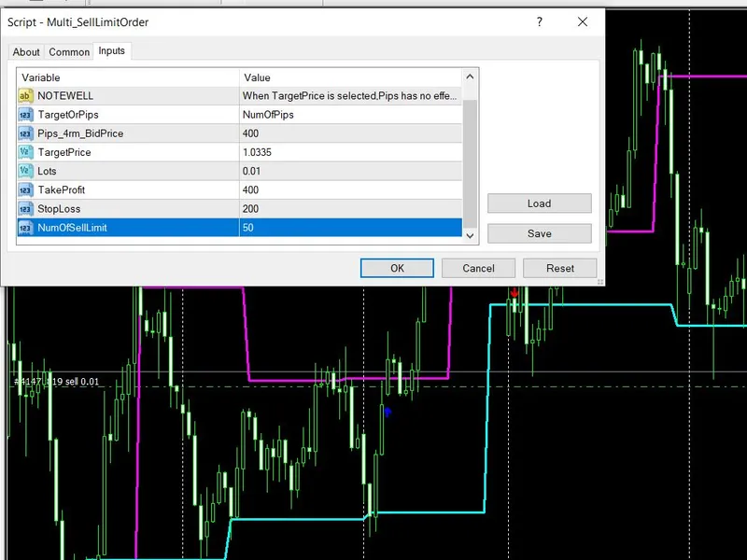This screenshot has width=747, height=560.
Task: Click the NOTEWELL value text
Action: 349,96
